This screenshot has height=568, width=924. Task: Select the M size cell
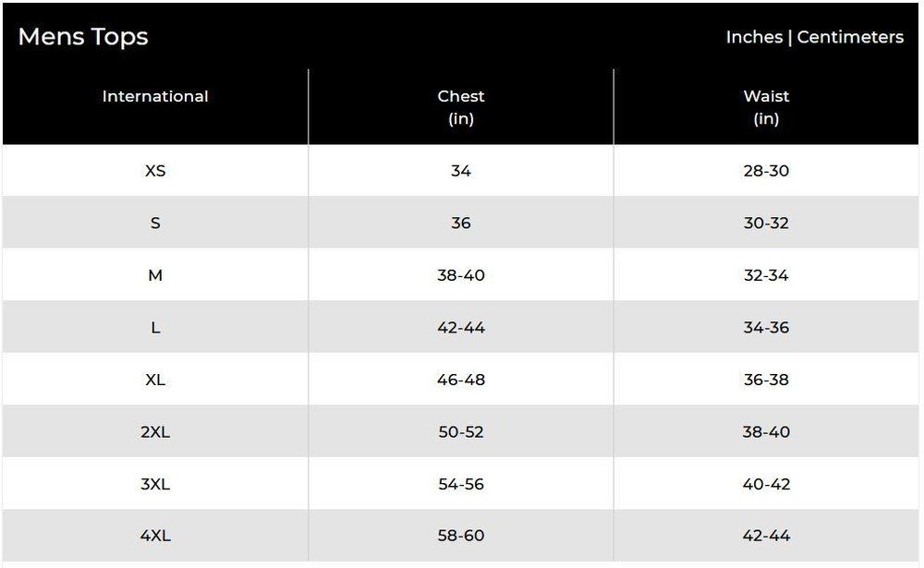coord(155,275)
